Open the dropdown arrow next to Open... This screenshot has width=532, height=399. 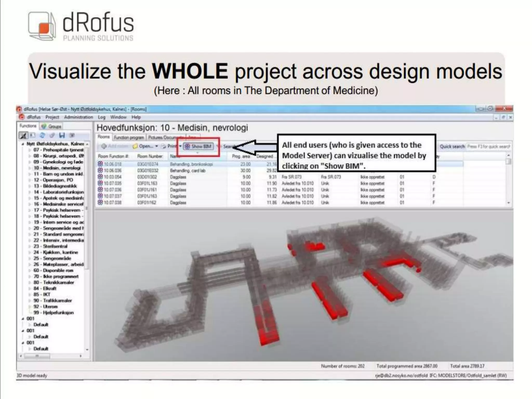coord(157,147)
